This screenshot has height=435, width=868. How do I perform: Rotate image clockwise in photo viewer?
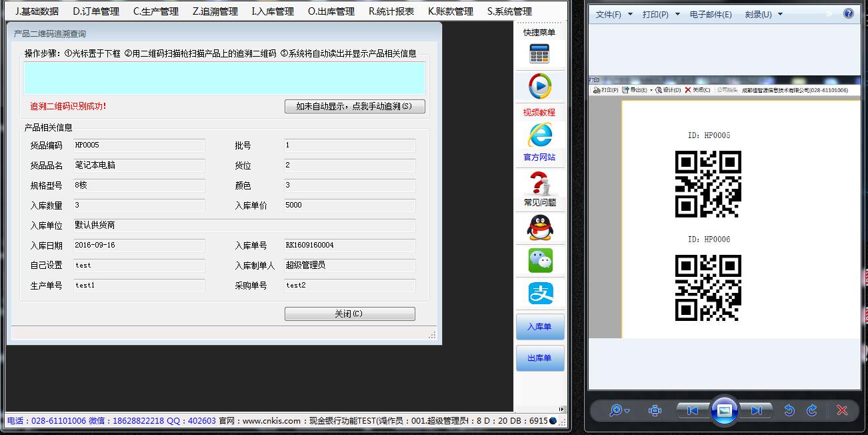(x=812, y=410)
